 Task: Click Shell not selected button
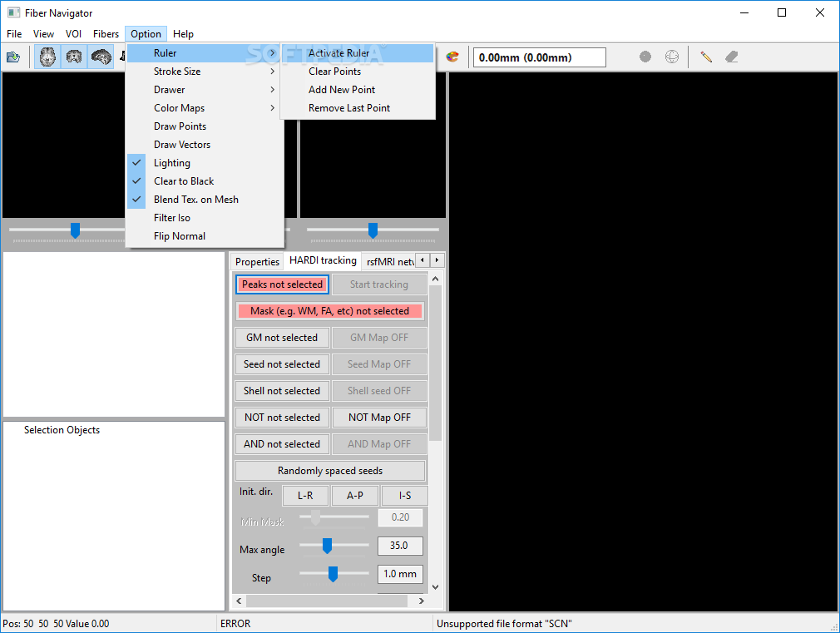(x=282, y=391)
